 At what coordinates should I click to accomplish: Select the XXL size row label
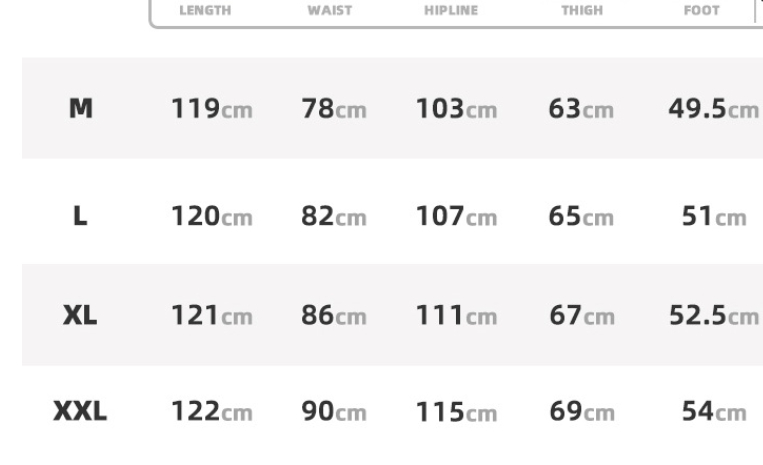click(80, 411)
